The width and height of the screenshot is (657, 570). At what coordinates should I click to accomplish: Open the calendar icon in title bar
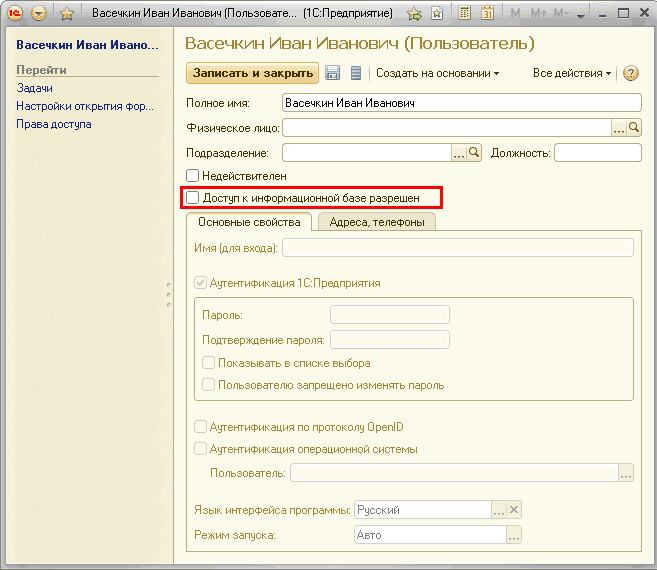coord(488,14)
